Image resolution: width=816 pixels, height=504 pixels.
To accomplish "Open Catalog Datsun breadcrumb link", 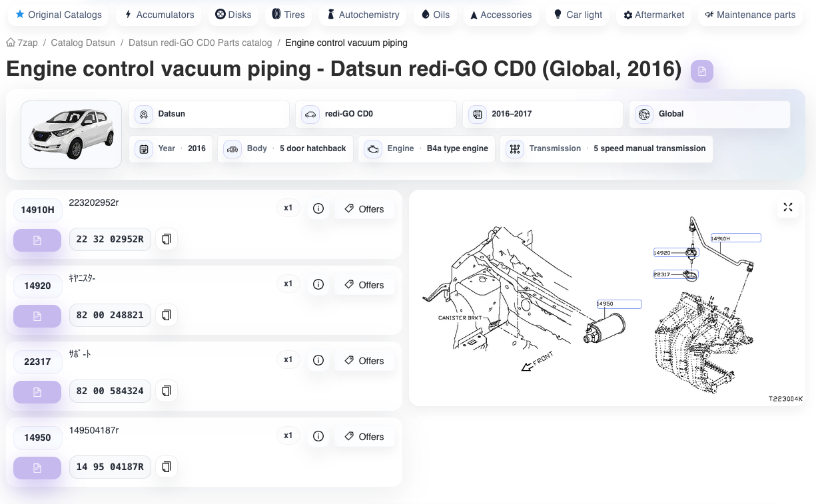I will tap(83, 43).
